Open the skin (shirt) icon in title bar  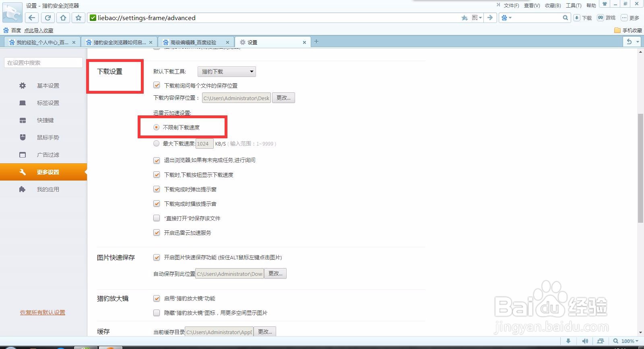[605, 4]
